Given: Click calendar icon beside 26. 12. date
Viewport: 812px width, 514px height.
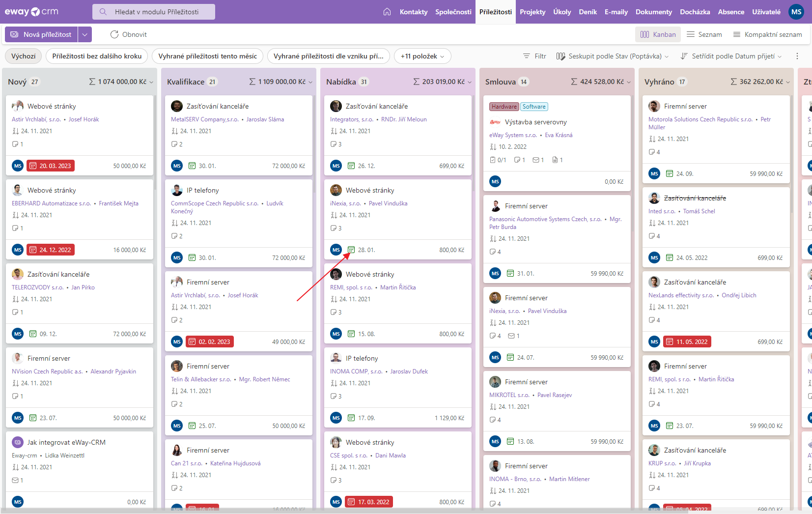Looking at the screenshot, I should [x=351, y=166].
